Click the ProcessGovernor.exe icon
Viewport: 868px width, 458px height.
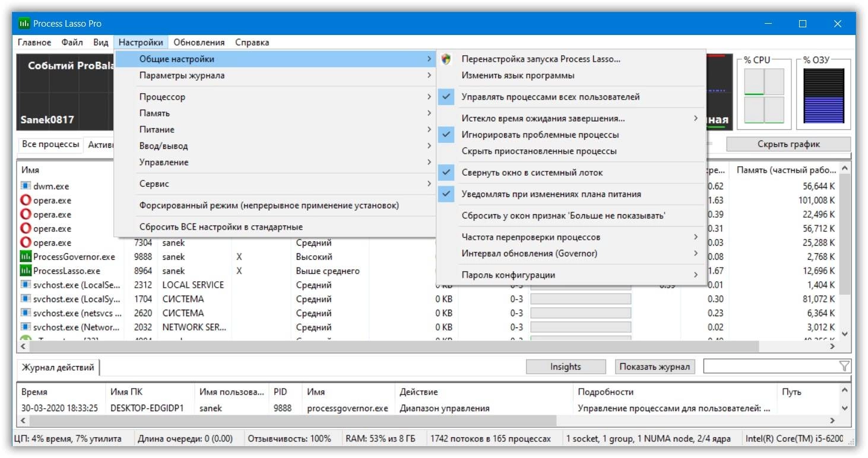click(x=26, y=257)
